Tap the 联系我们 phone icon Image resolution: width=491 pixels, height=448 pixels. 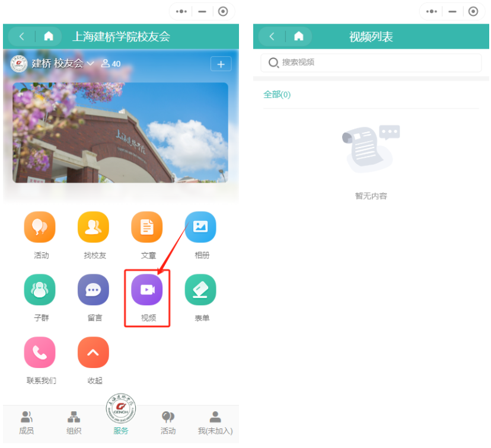40,352
